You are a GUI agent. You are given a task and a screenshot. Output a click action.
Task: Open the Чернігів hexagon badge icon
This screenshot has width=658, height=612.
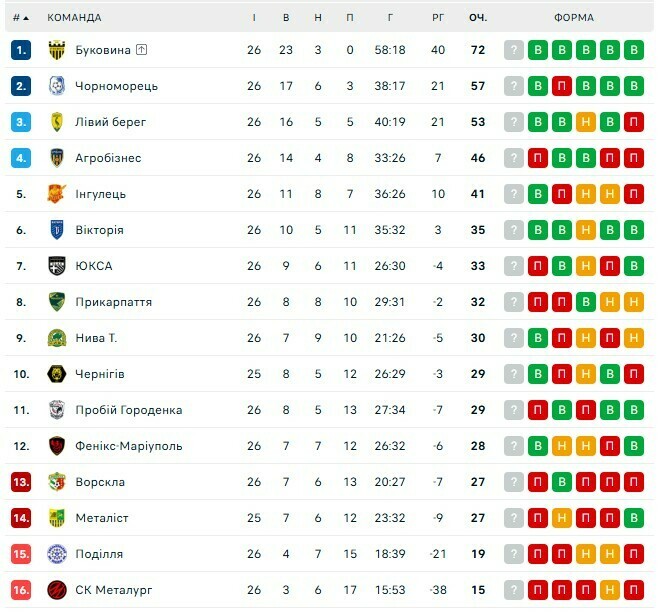pos(57,374)
